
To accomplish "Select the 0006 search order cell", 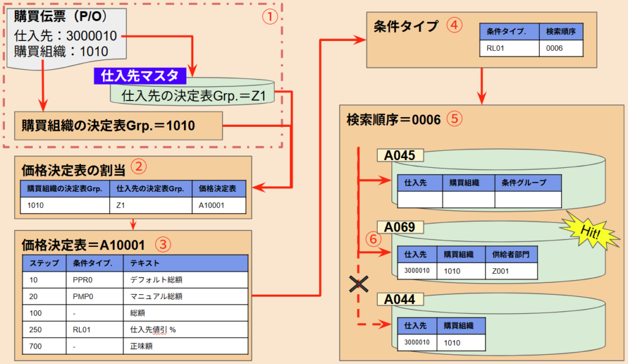I will [561, 48].
